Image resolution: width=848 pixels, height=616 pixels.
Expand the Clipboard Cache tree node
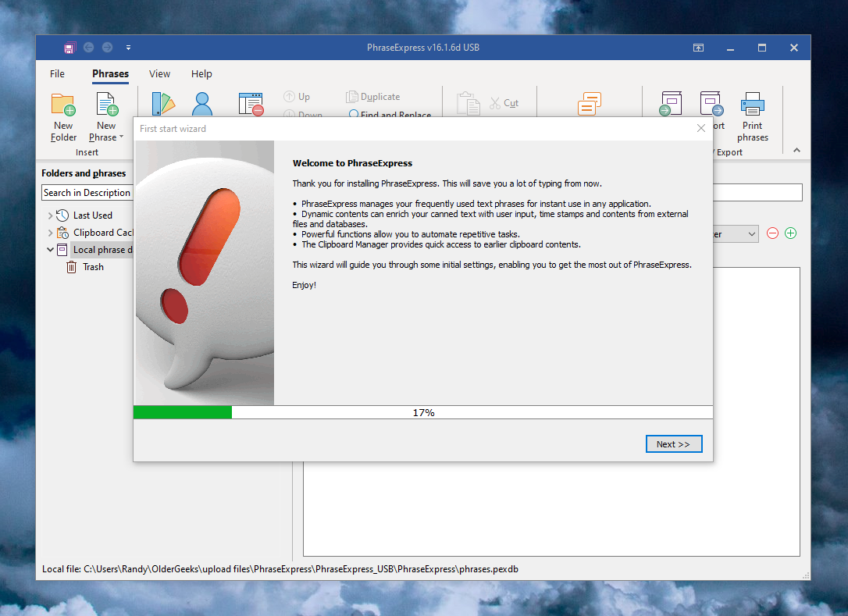tap(50, 233)
